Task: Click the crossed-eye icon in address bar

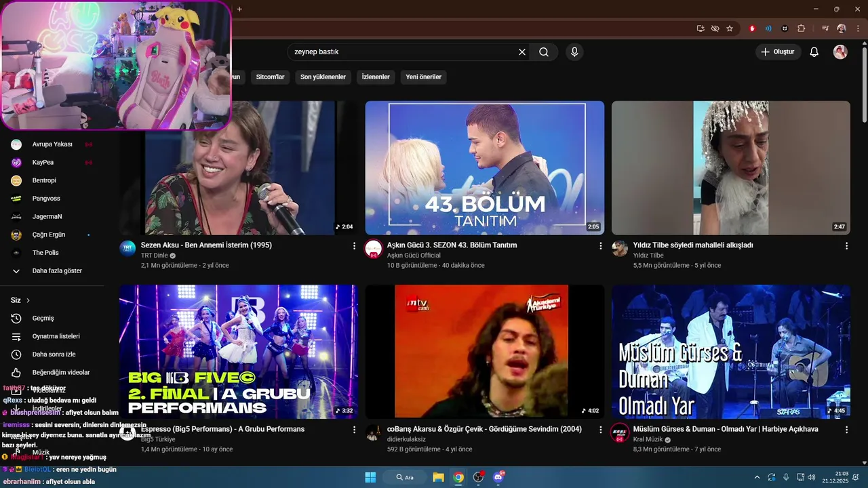Action: (x=715, y=28)
